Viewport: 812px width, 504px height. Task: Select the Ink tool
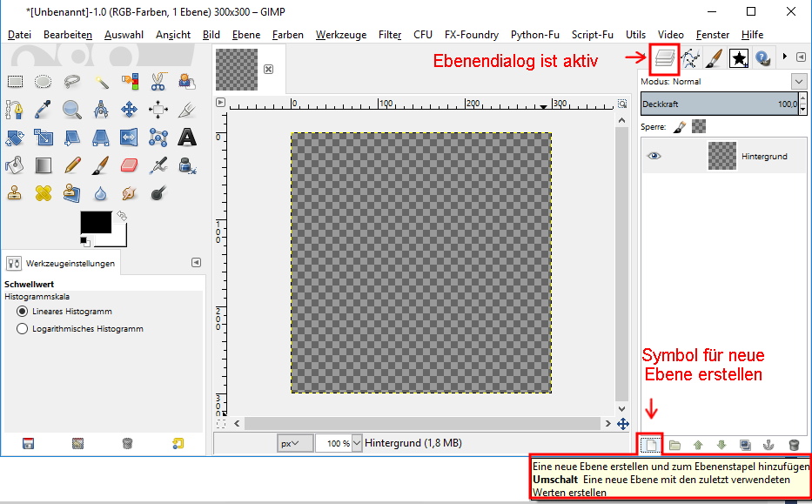pos(186,165)
